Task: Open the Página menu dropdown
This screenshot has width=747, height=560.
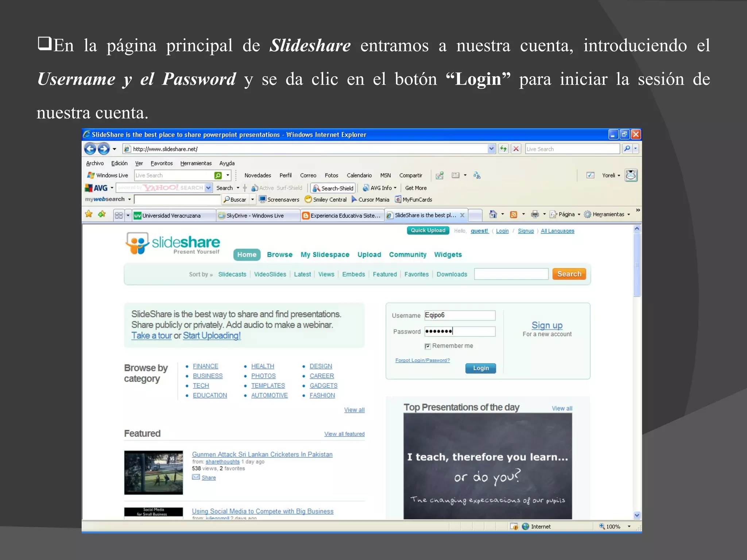Action: point(579,214)
